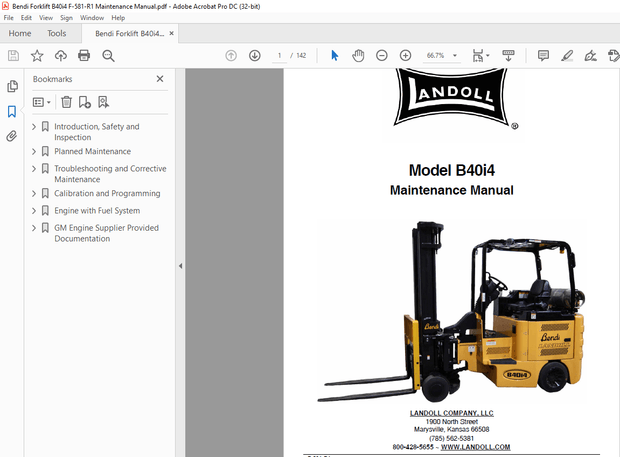620x457 pixels.
Task: Select the highlight text pen tool
Action: coord(567,56)
